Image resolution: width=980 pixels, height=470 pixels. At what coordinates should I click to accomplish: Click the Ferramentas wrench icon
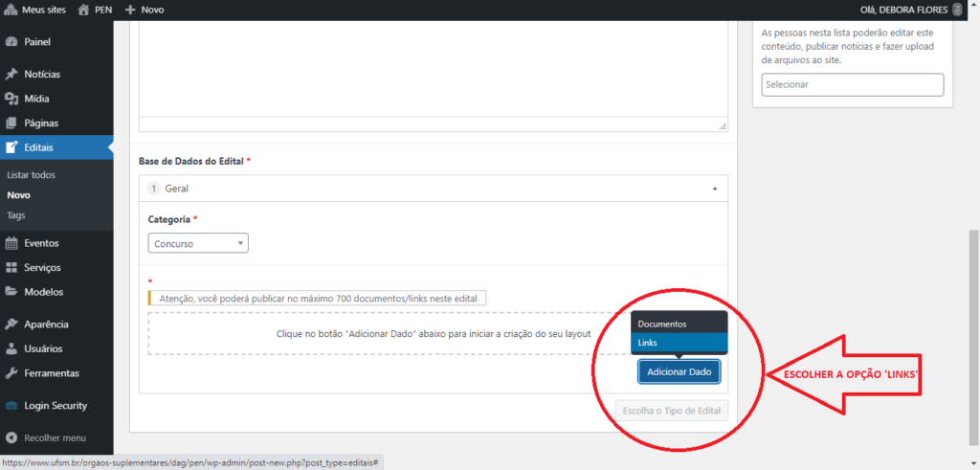(x=11, y=373)
